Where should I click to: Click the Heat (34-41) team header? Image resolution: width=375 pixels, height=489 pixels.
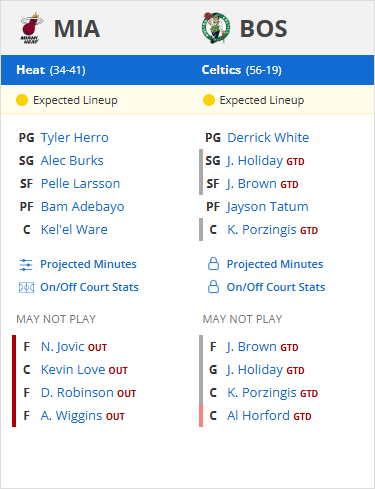tap(51, 70)
